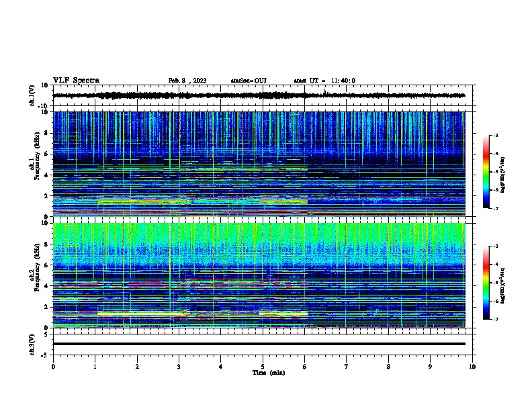Click the log(PSD) label beside ch.2 color bar
The width and height of the screenshot is (532, 411).
tap(503, 286)
